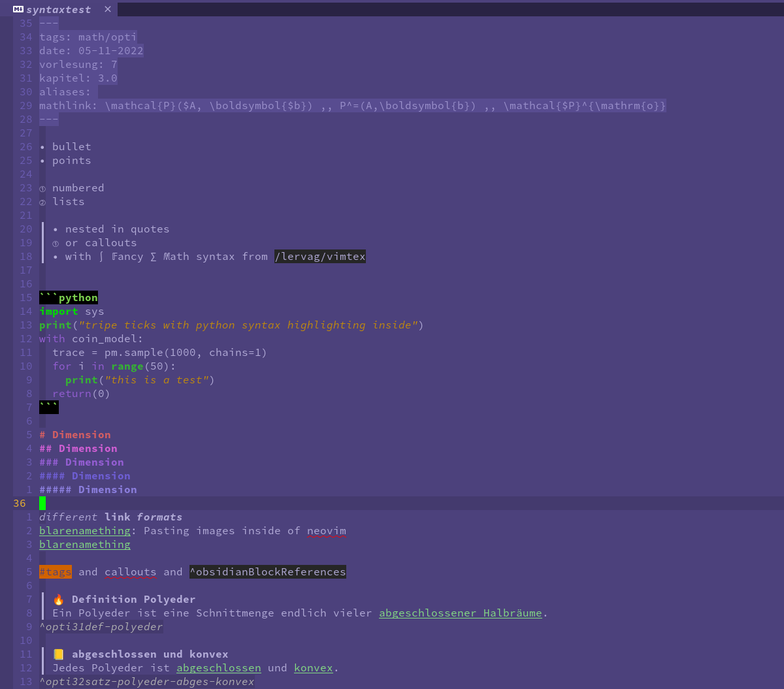
Task: Click the 'trace = pm.sample(1000, chains=1)' line
Action: (x=160, y=352)
